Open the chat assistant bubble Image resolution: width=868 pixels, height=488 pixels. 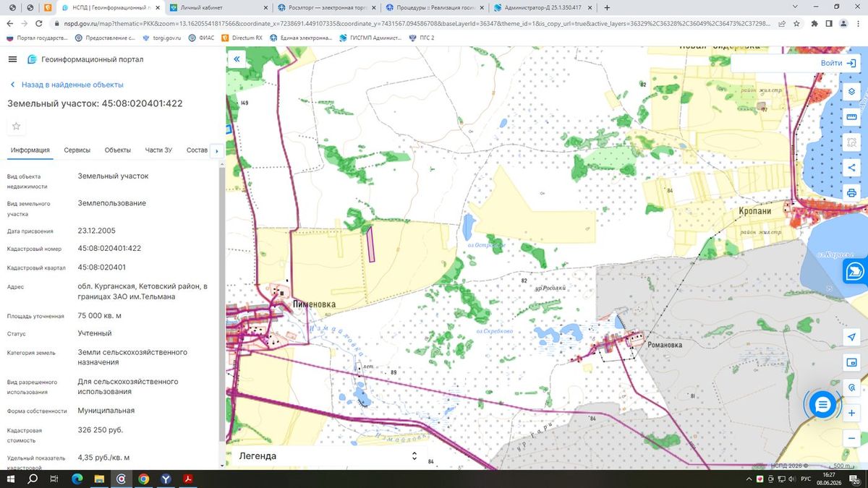click(x=822, y=405)
